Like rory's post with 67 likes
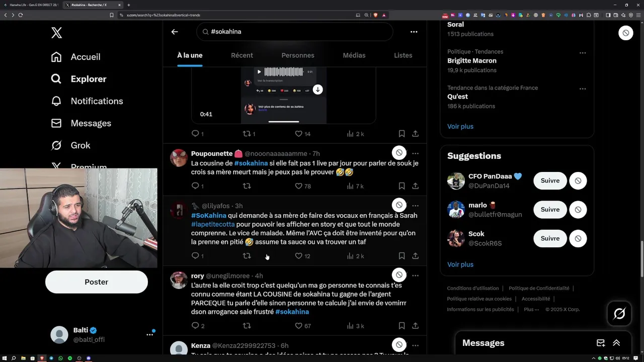This screenshot has width=644, height=362. pos(302,326)
